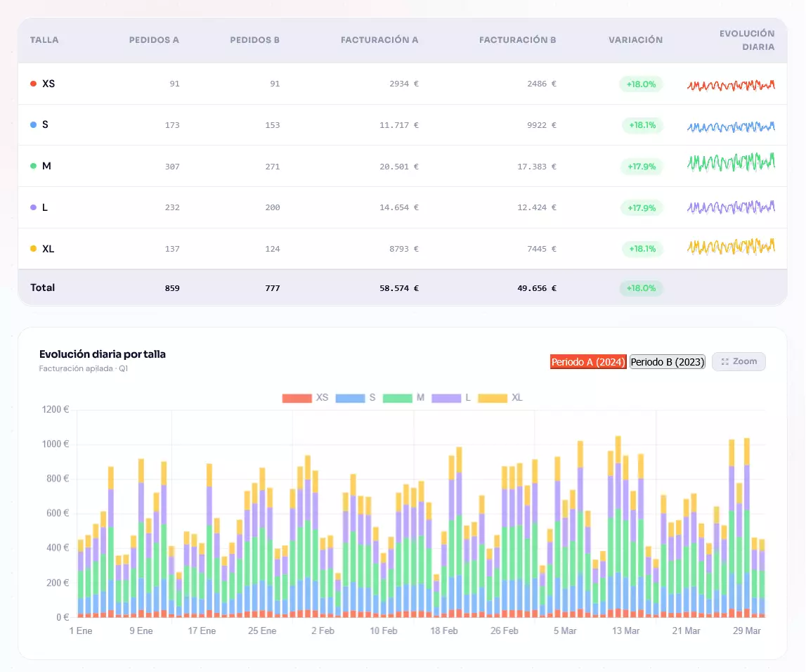Toggle the XS series in chart legend
The image size is (806, 672).
coord(297,398)
